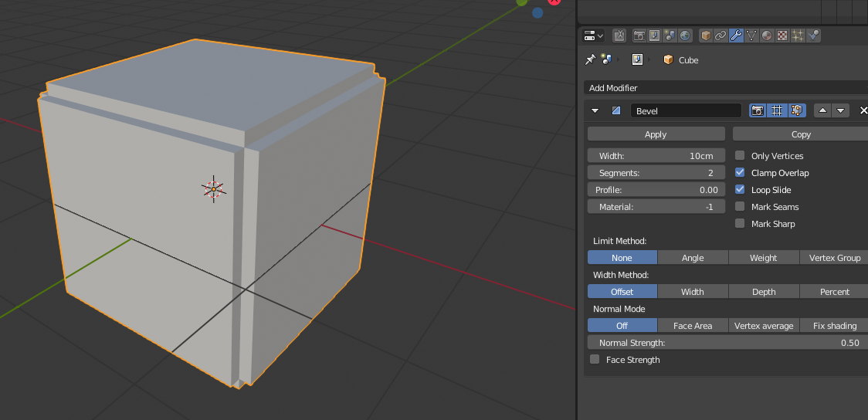Image resolution: width=868 pixels, height=420 pixels.
Task: Open the editor type dropdown
Action: pyautogui.click(x=593, y=36)
